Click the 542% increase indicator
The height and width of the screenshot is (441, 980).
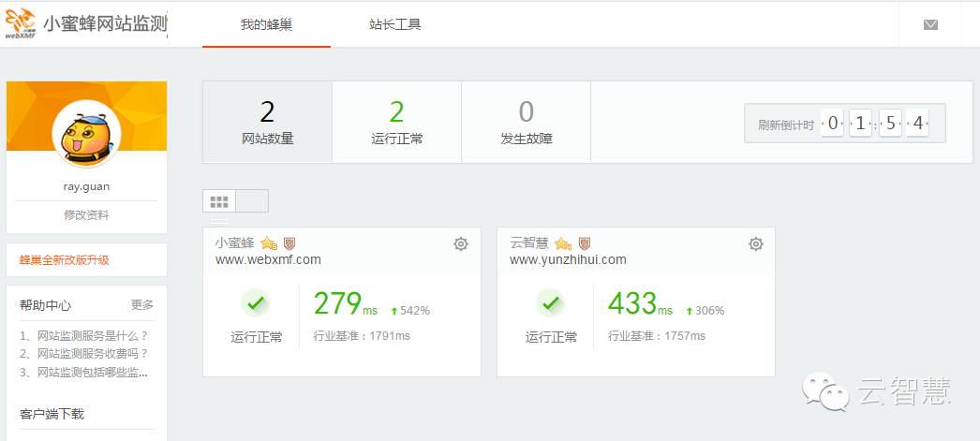[410, 311]
